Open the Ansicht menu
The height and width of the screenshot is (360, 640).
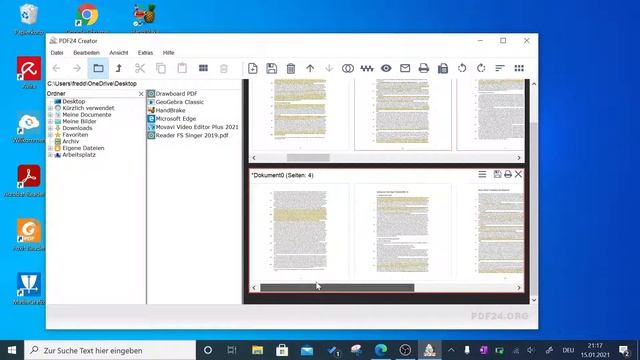pos(118,53)
